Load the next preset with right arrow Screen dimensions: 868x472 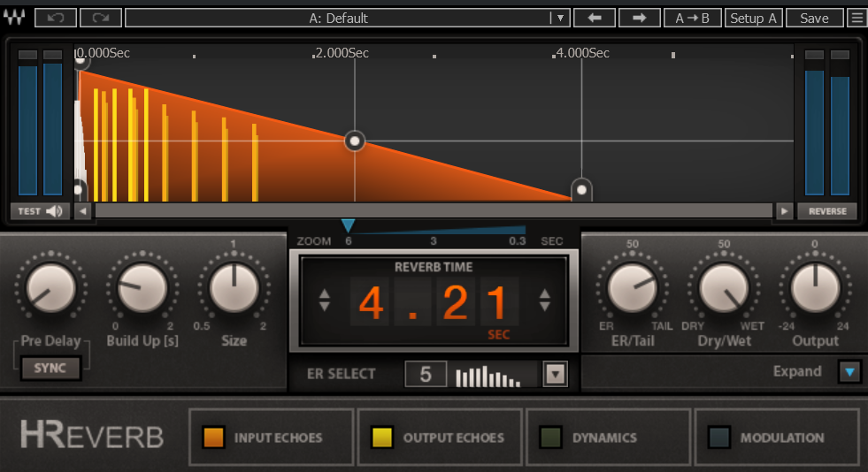point(640,18)
